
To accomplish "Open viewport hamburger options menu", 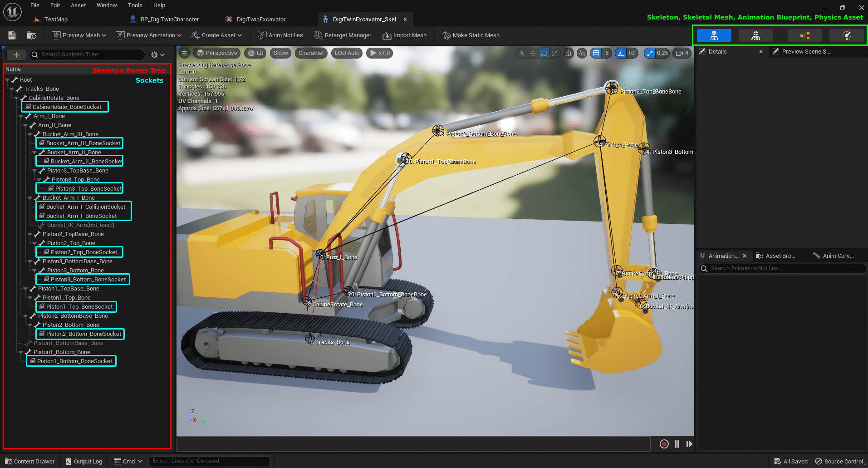I will (184, 53).
